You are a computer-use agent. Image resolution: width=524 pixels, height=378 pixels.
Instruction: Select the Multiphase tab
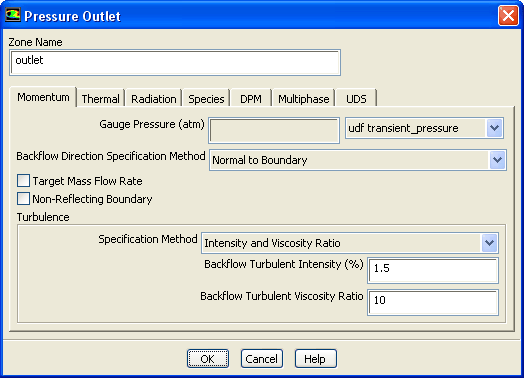[x=303, y=99]
